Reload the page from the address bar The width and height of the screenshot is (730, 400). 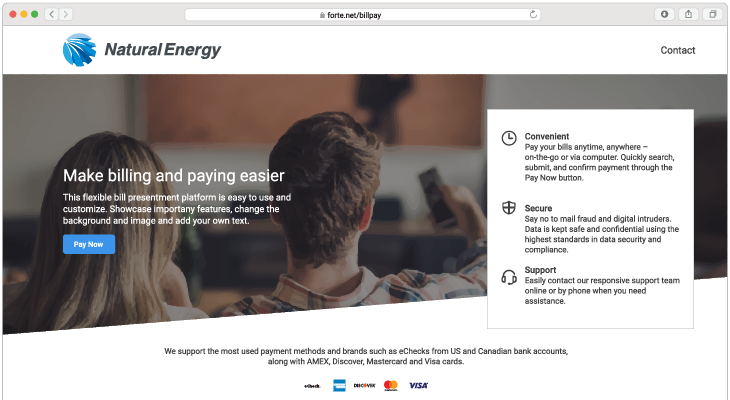[x=533, y=14]
